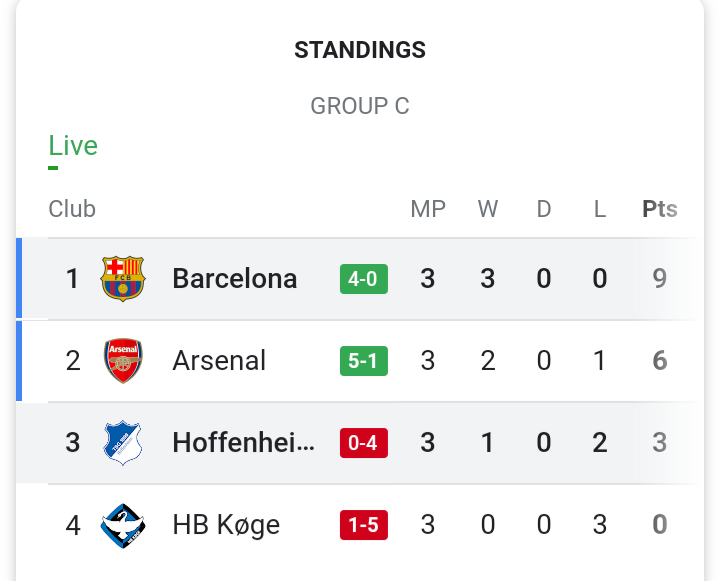
Task: Click the Club column header
Action: (72, 209)
